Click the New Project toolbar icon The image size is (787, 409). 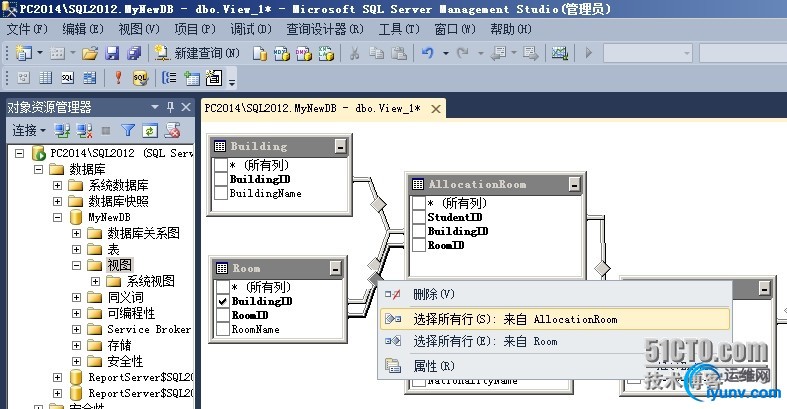point(24,53)
